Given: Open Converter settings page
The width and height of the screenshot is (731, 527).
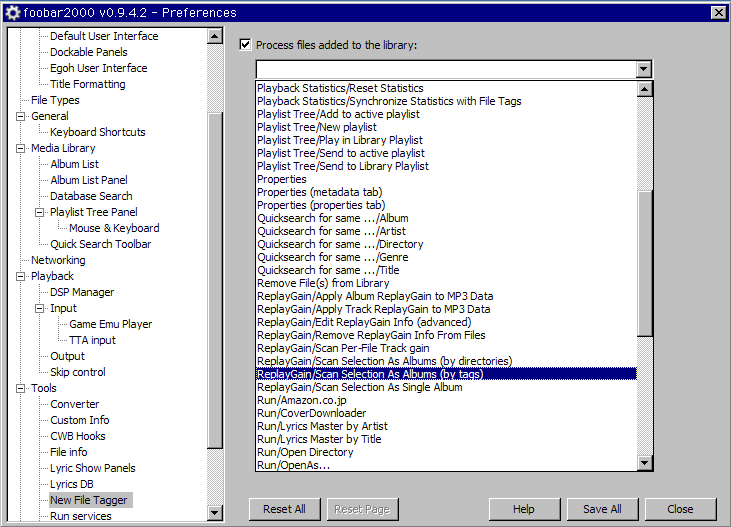Looking at the screenshot, I should (x=75, y=404).
